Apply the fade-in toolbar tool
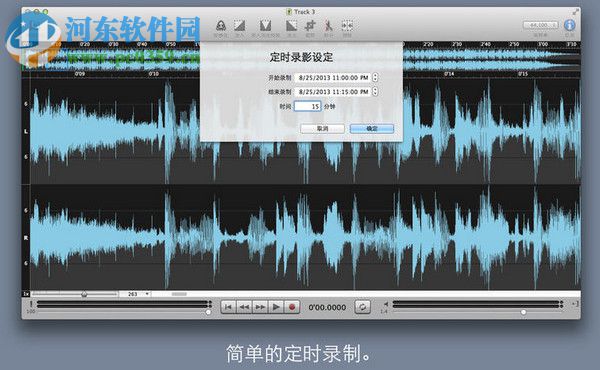 [x=240, y=26]
